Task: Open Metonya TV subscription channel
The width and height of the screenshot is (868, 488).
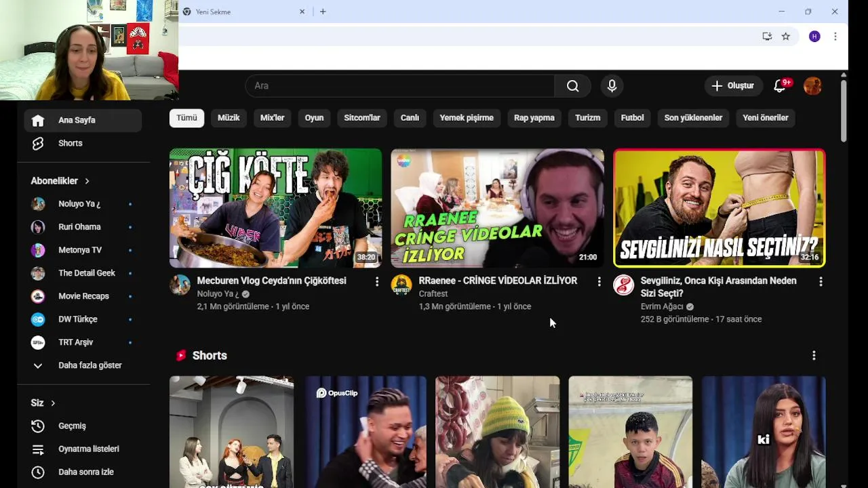Action: 83,250
